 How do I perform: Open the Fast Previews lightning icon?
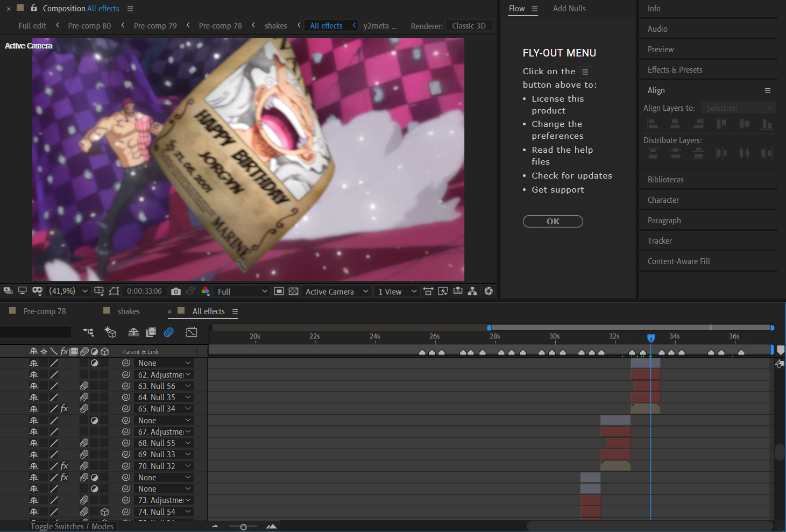pyautogui.click(x=443, y=291)
